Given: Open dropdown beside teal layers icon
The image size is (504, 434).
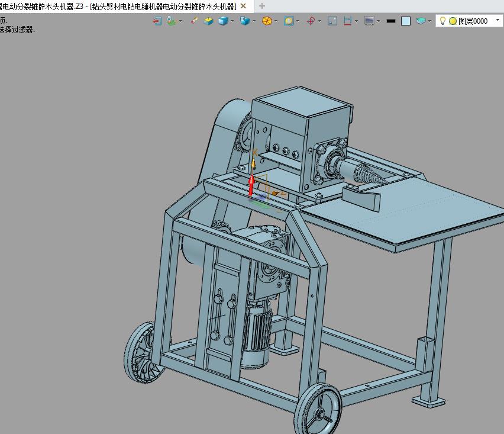Looking at the screenshot, I should click(x=429, y=21).
